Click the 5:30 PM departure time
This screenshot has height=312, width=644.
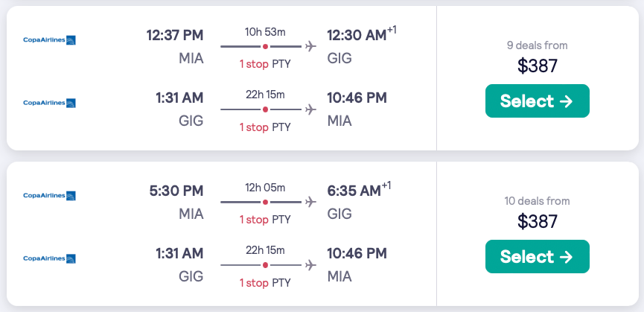pos(176,191)
